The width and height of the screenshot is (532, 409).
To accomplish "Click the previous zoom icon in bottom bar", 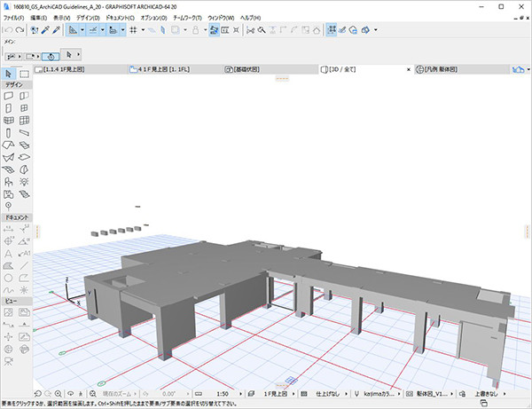I will point(37,394).
